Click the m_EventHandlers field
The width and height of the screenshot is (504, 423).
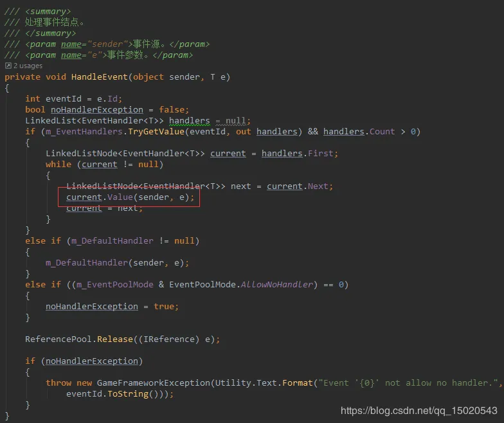pos(84,131)
